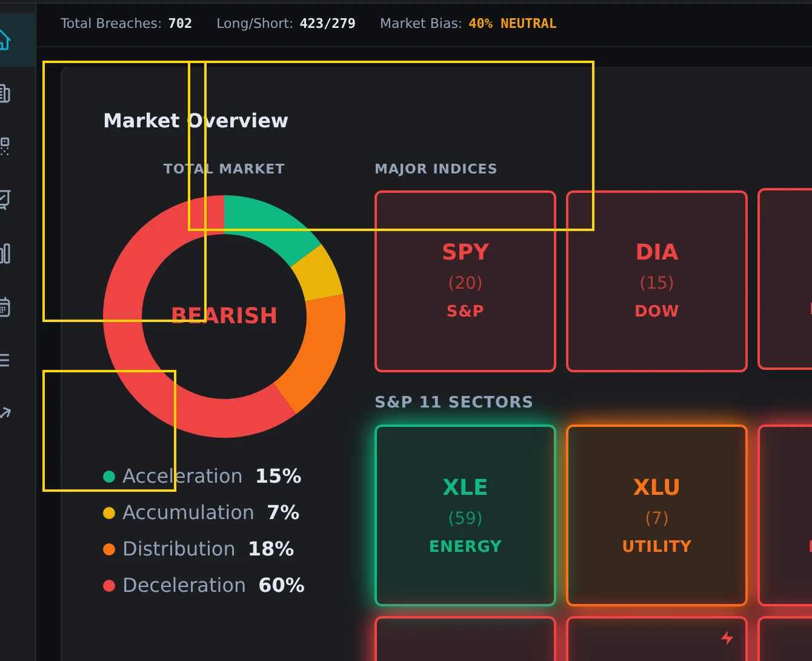Click the lightning bolt icon on bottom card
The width and height of the screenshot is (812, 661).
pyautogui.click(x=727, y=637)
